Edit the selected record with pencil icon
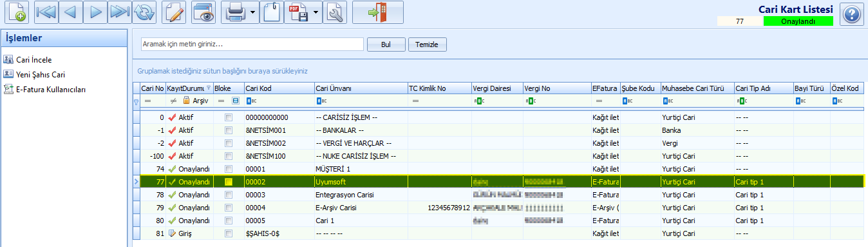Image resolution: width=868 pixels, height=247 pixels. click(175, 13)
